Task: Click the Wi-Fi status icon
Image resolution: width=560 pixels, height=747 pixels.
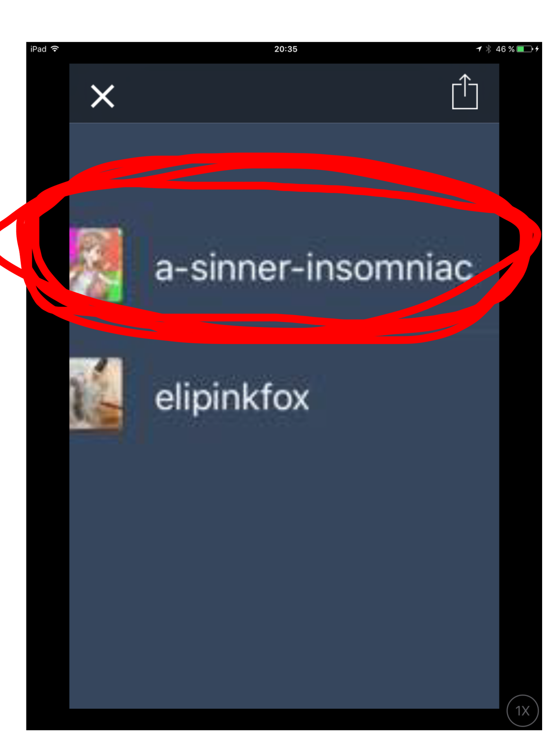Action: point(55,49)
